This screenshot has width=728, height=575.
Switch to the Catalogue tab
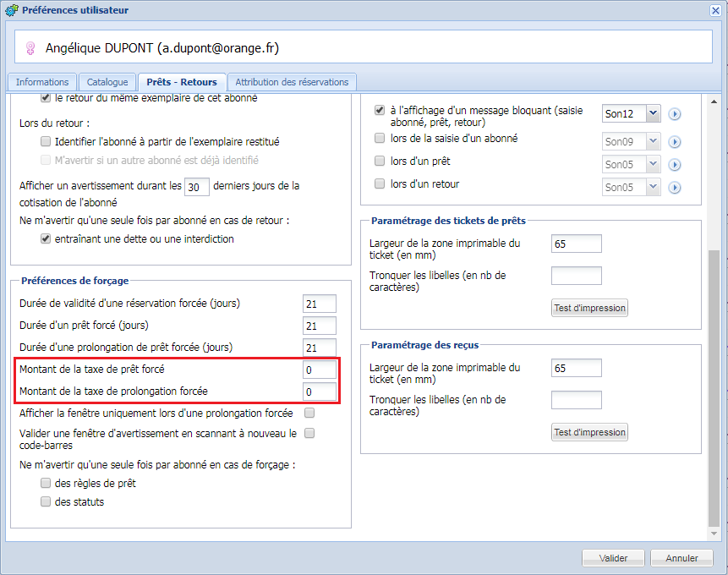coord(107,82)
